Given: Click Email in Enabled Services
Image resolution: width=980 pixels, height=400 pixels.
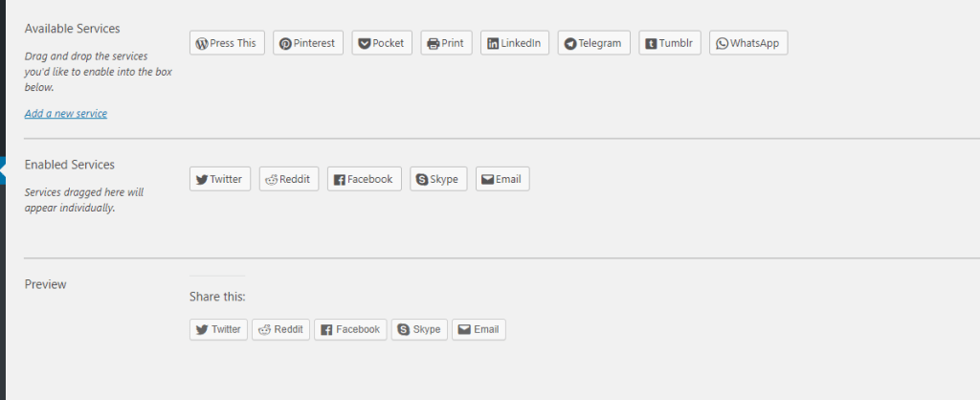Looking at the screenshot, I should [501, 179].
